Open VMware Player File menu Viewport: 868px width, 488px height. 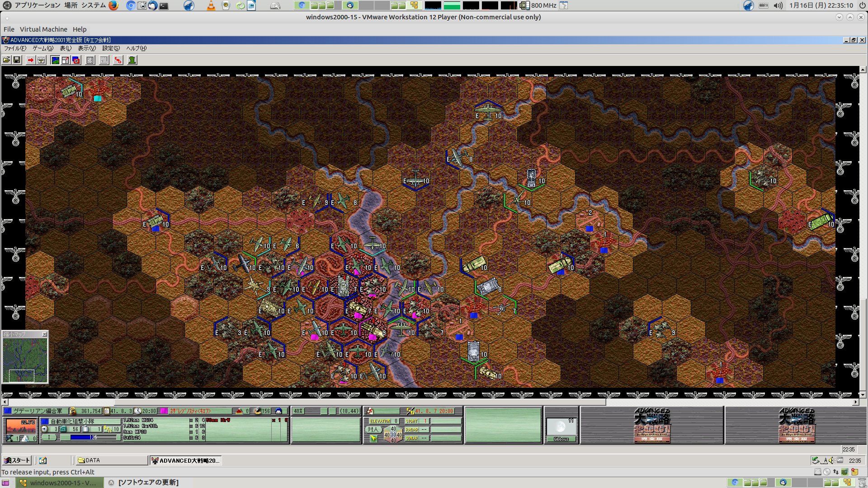(9, 29)
